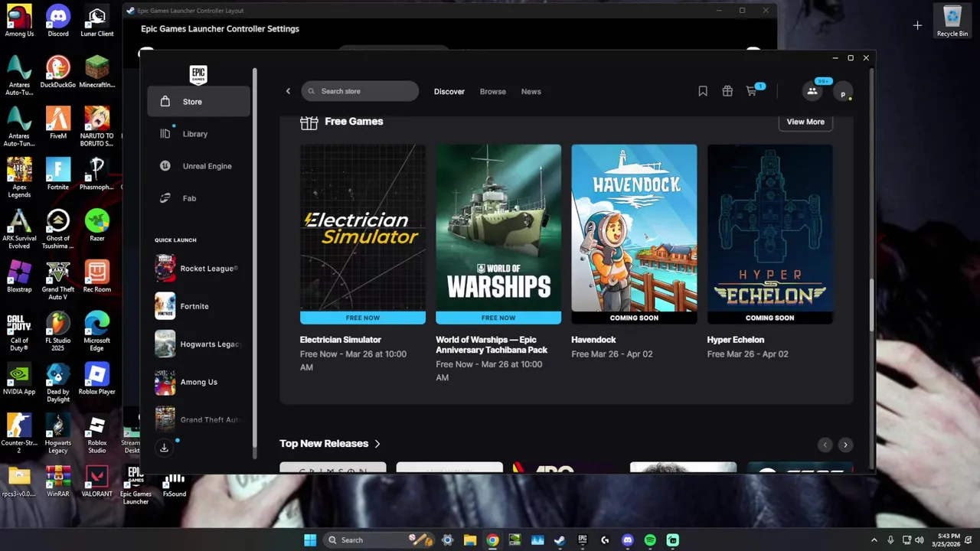Open Spotify from the taskbar
980x551 pixels.
pos(650,540)
